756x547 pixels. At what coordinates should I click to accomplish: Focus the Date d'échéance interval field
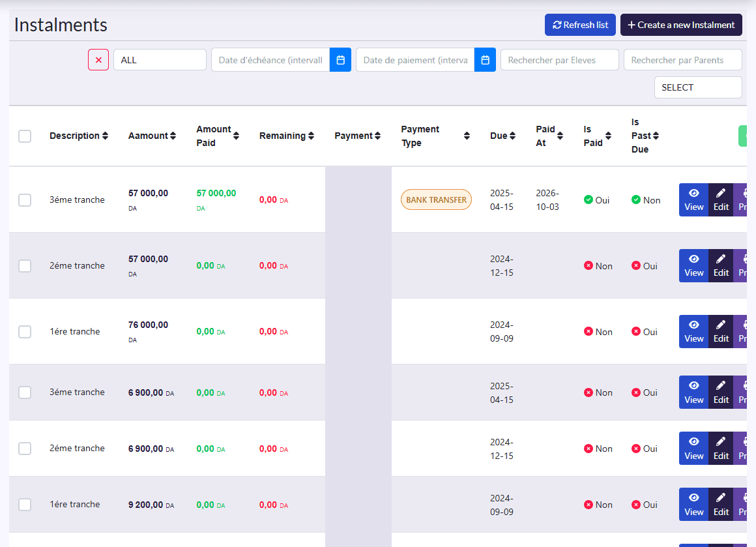270,60
